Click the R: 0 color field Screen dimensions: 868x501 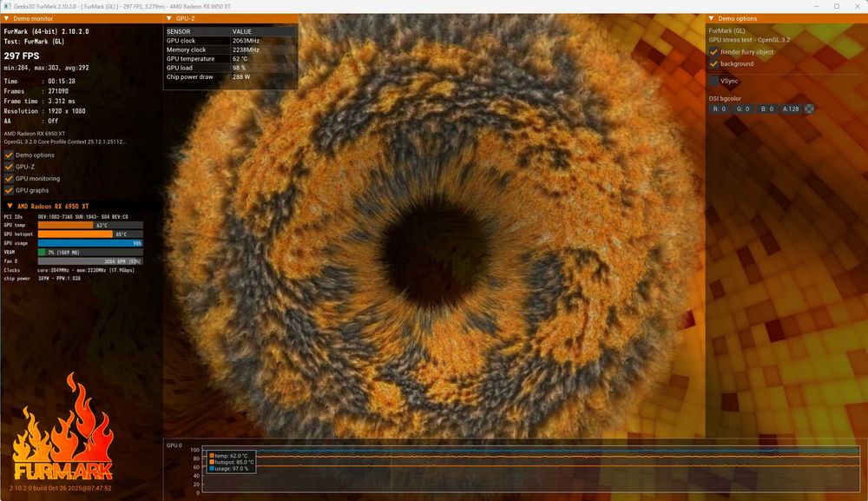(x=720, y=109)
